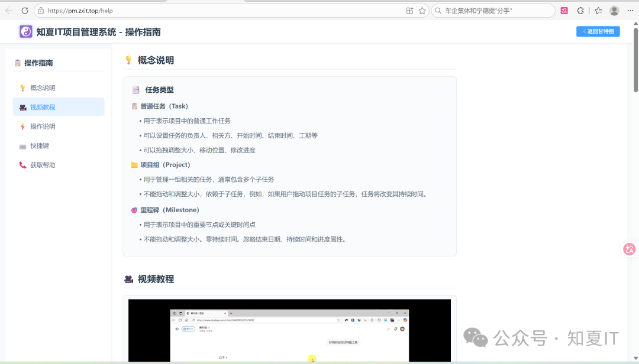Click the scrollbar up arrow
Screen dimensions: 639x364
click(x=635, y=24)
